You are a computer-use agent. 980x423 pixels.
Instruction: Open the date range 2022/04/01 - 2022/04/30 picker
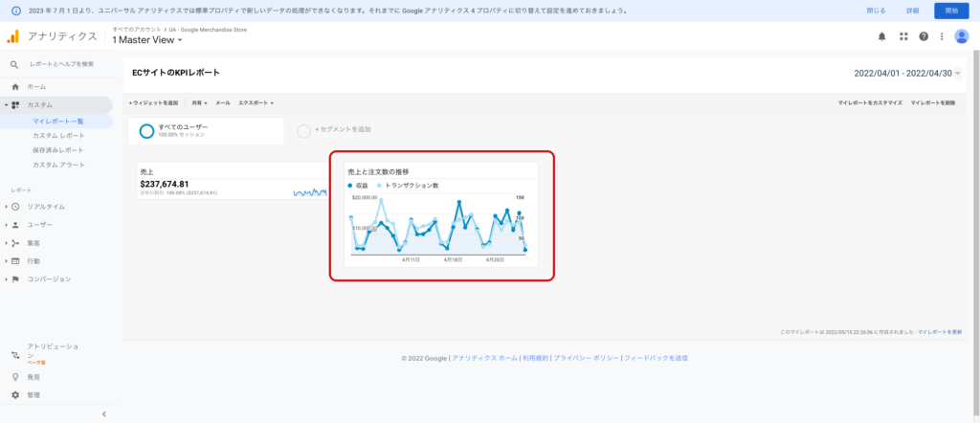point(907,74)
